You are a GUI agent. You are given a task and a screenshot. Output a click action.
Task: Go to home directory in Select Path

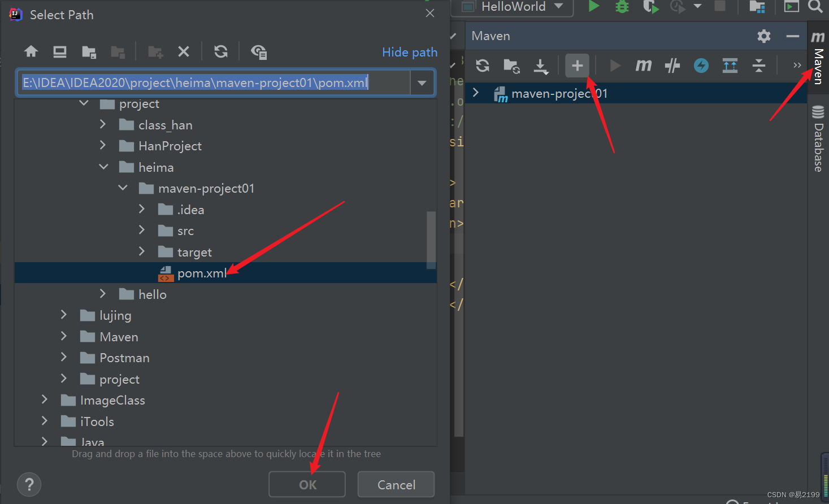tap(31, 52)
